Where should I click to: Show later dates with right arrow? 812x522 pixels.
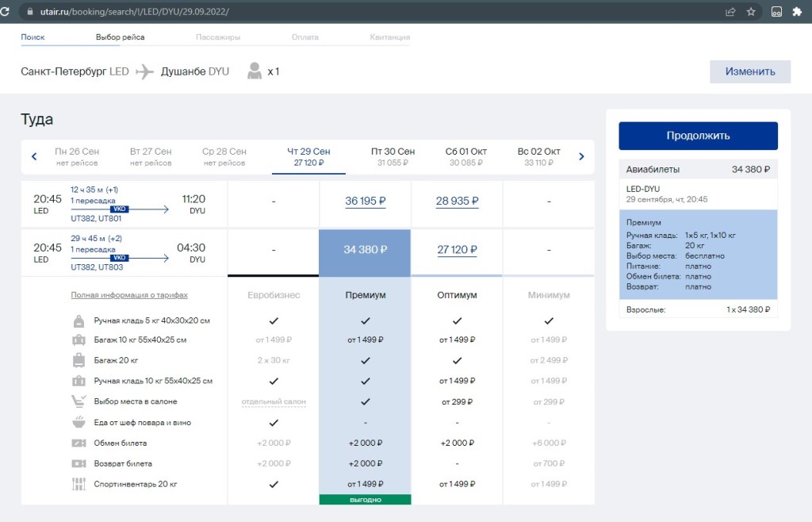coord(581,157)
